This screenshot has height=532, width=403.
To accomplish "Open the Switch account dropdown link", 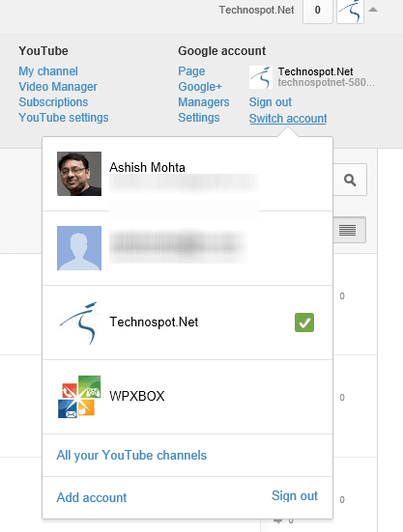I will [x=288, y=119].
